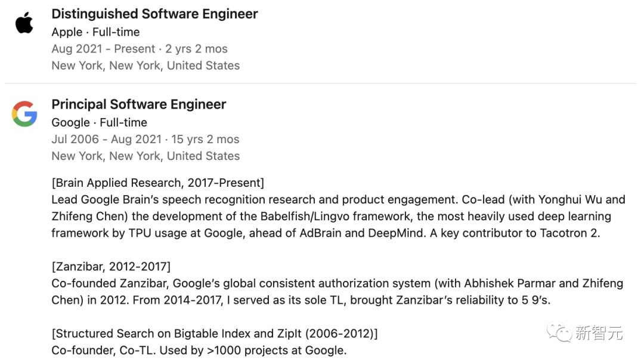This screenshot has height=361, width=644.
Task: Click the "Aug 2021 - Present" date range
Action: point(103,49)
